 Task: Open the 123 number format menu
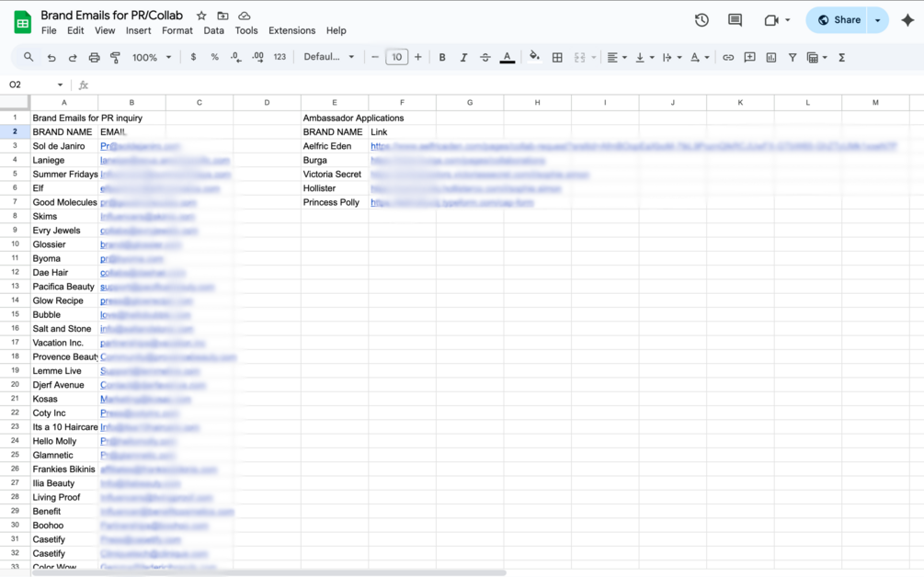pyautogui.click(x=279, y=57)
